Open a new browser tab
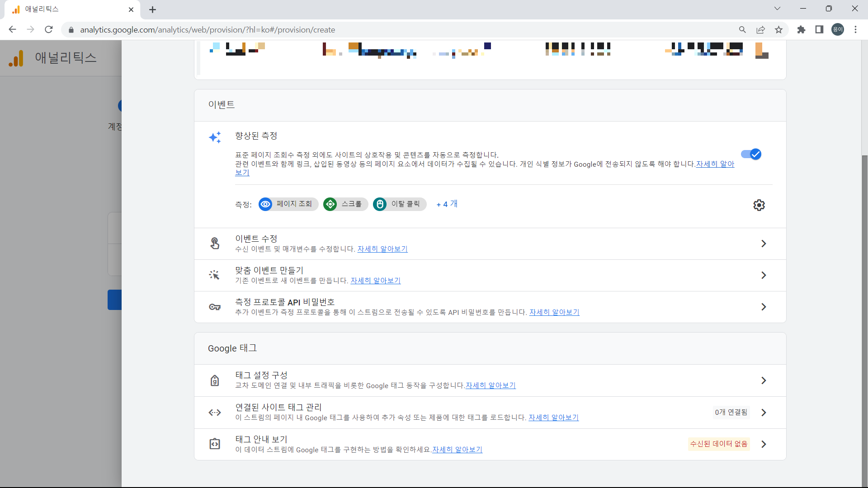 pyautogui.click(x=152, y=9)
